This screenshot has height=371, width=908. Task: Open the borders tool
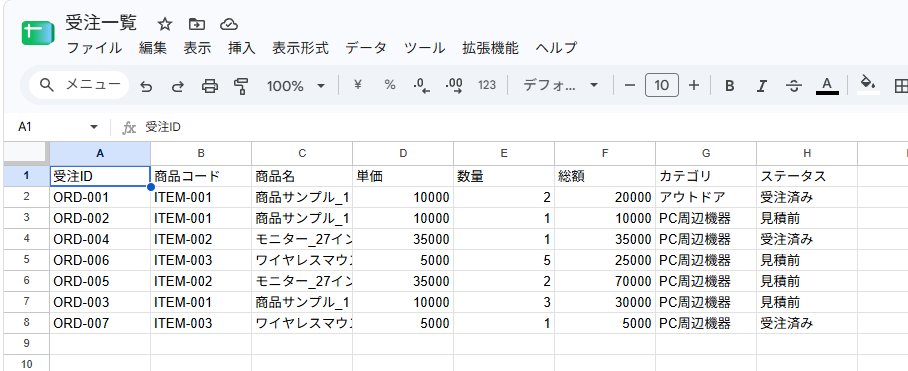tap(900, 86)
